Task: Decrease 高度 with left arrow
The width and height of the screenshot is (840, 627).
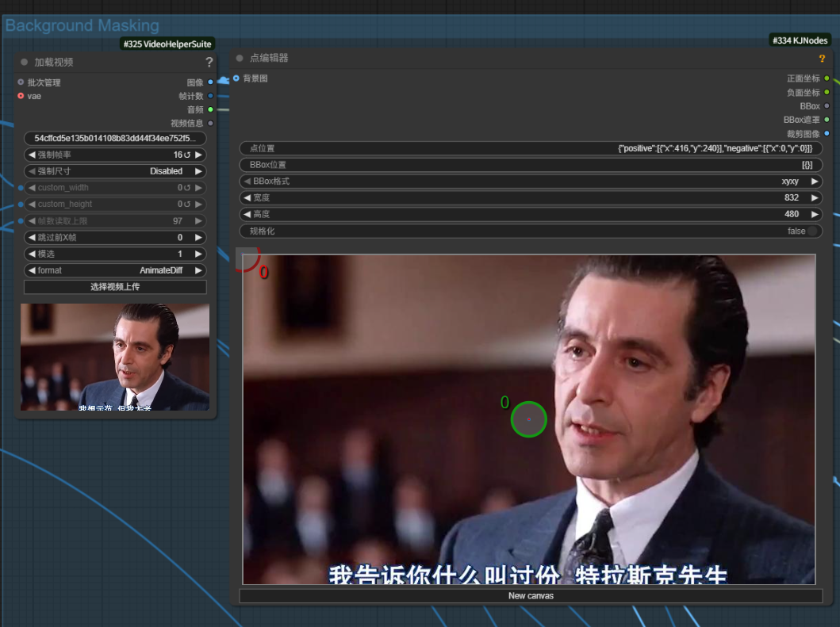Action: pyautogui.click(x=247, y=214)
